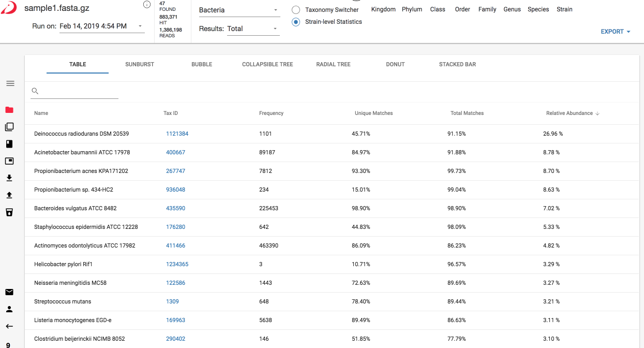Image resolution: width=644 pixels, height=348 pixels.
Task: Select the Strain-level Statistics radio button
Action: click(296, 22)
